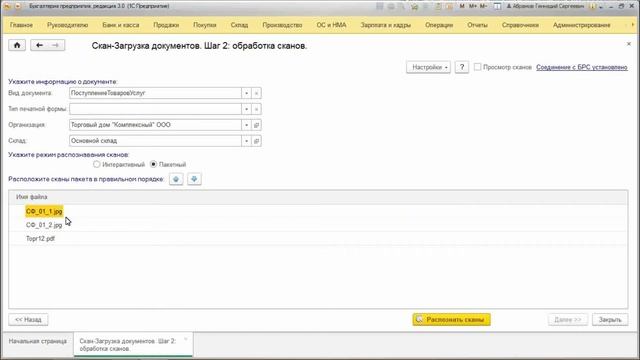Expand the Тип печатной формы dropdown
This screenshot has height=360, width=640.
(x=247, y=109)
